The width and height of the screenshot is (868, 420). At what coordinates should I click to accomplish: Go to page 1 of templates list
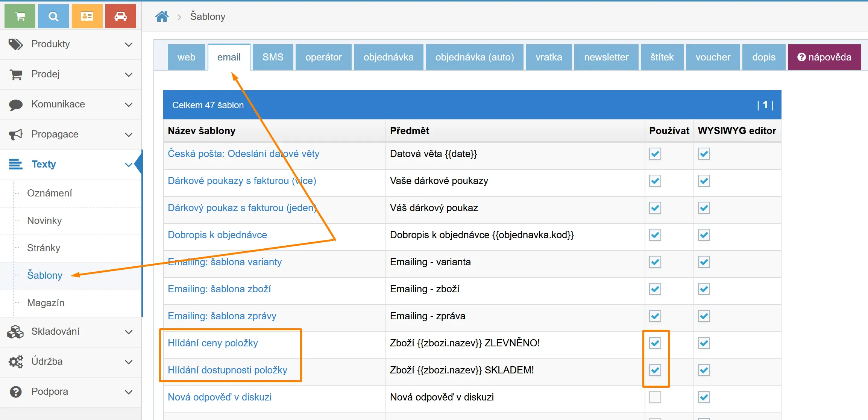765,105
